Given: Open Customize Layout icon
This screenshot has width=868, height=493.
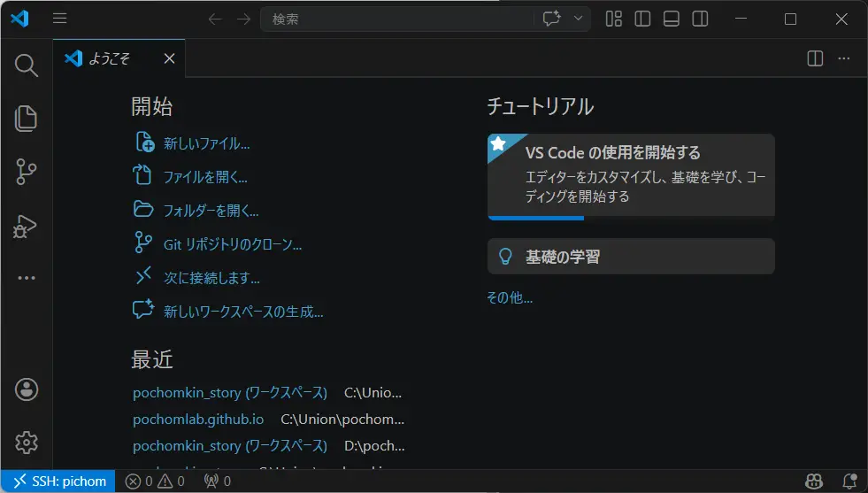Looking at the screenshot, I should pyautogui.click(x=614, y=19).
